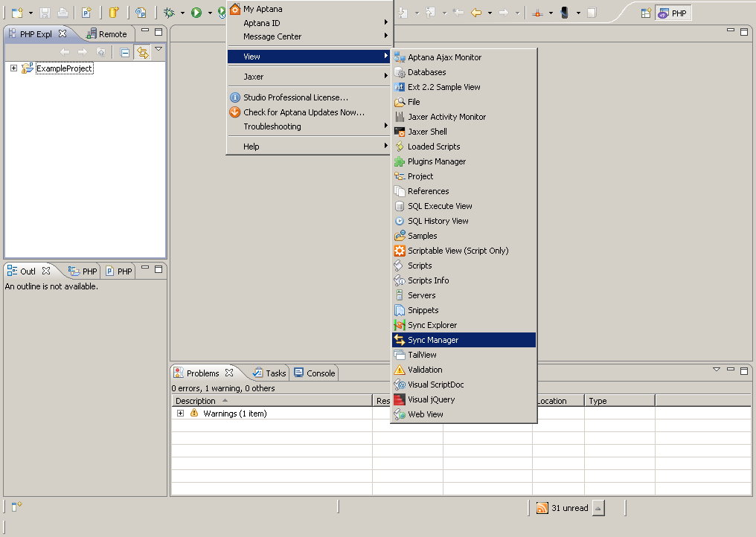The width and height of the screenshot is (756, 537).
Task: Click the Last Edit Location toolbar icon
Action: point(458,13)
